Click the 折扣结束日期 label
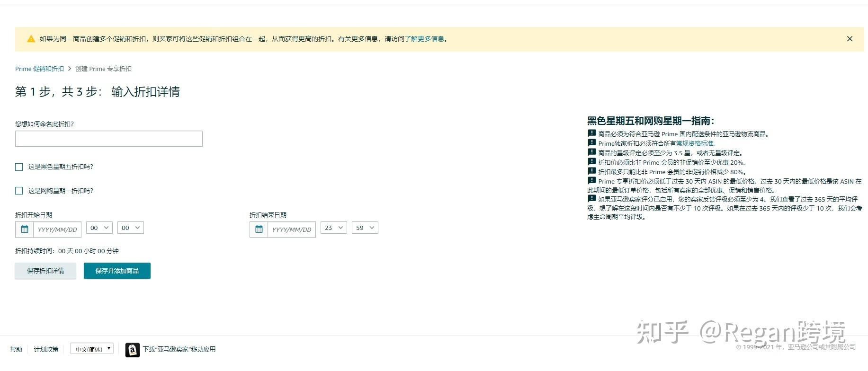Image resolution: width=868 pixels, height=371 pixels. point(268,215)
